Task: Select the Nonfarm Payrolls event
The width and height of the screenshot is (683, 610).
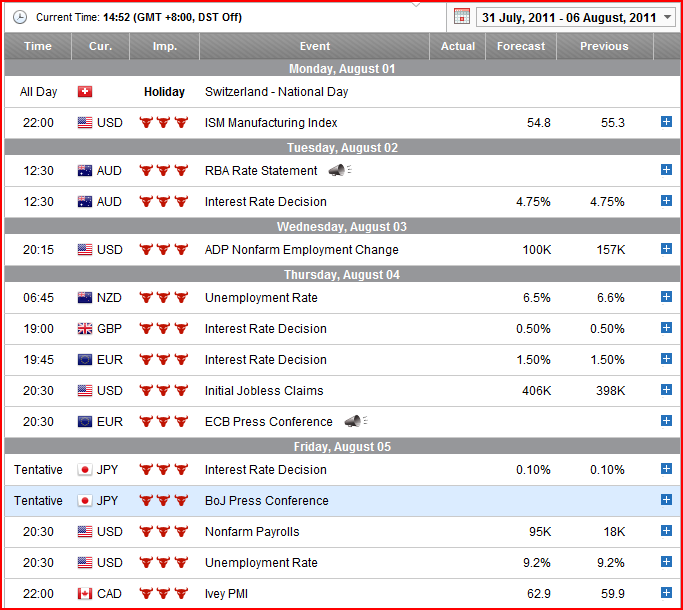Action: click(x=252, y=532)
